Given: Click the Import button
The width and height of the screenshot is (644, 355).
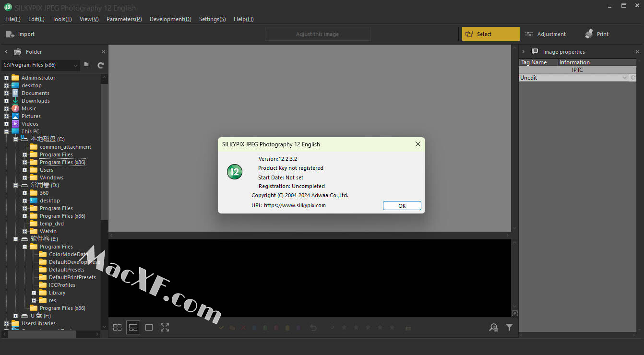Looking at the screenshot, I should point(20,34).
